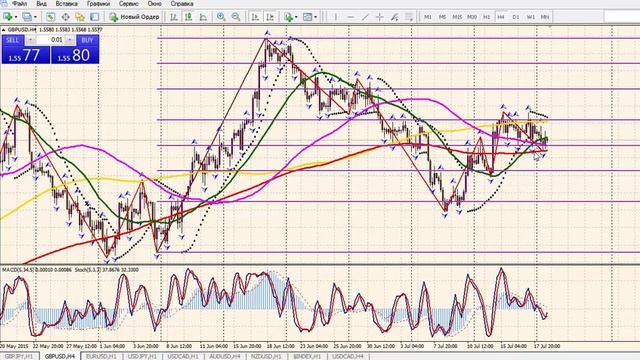Zoom in on the chart
The width and height of the screenshot is (640, 360).
tap(221, 17)
